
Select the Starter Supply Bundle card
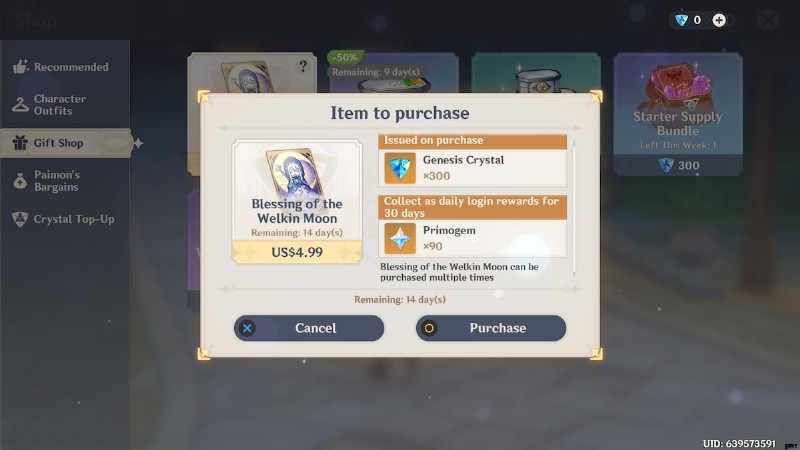click(x=678, y=114)
